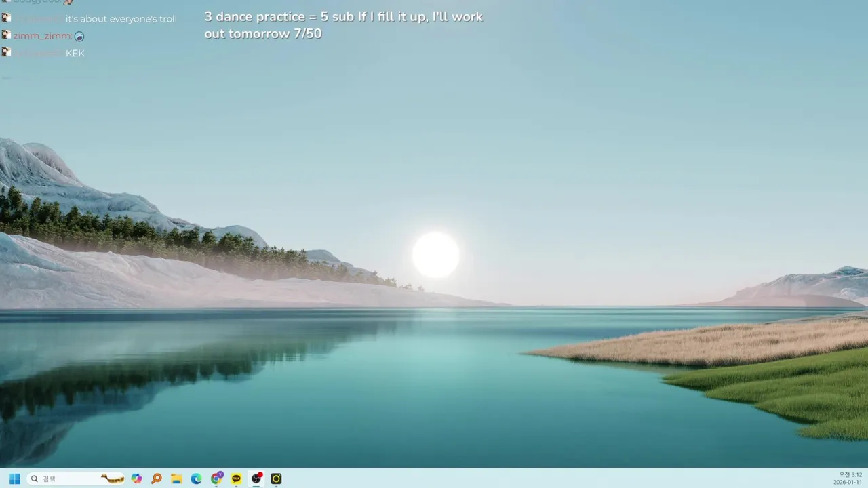868x488 pixels.
Task: Open Copilot from the taskbar
Action: (137, 479)
